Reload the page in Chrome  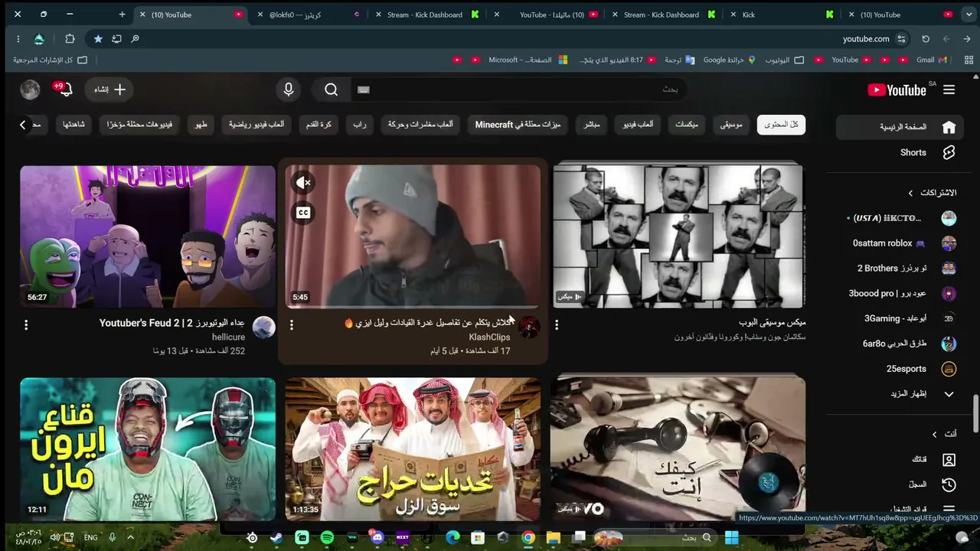pos(926,39)
